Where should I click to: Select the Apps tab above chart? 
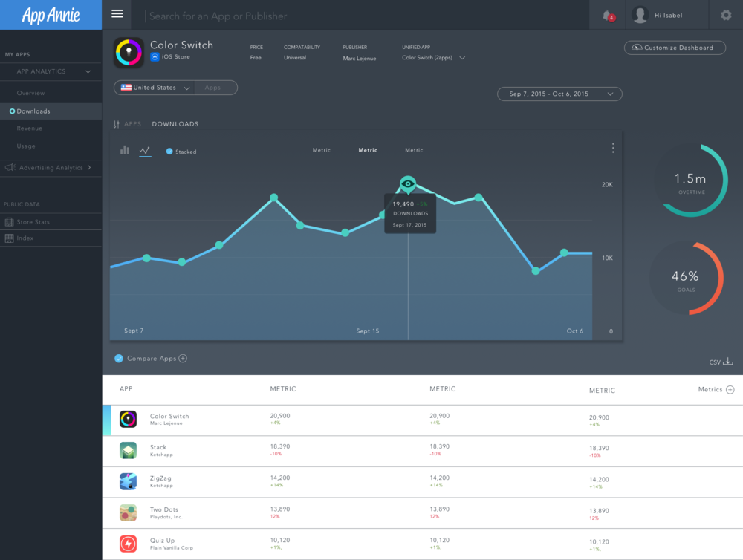tap(133, 124)
